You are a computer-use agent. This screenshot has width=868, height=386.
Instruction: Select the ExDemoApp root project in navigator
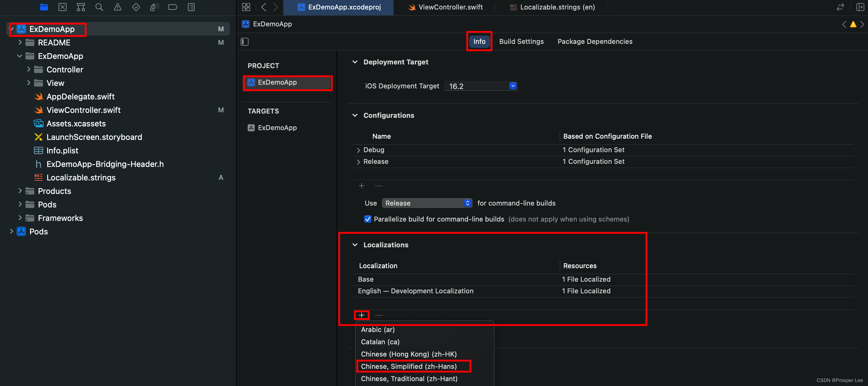118,29
